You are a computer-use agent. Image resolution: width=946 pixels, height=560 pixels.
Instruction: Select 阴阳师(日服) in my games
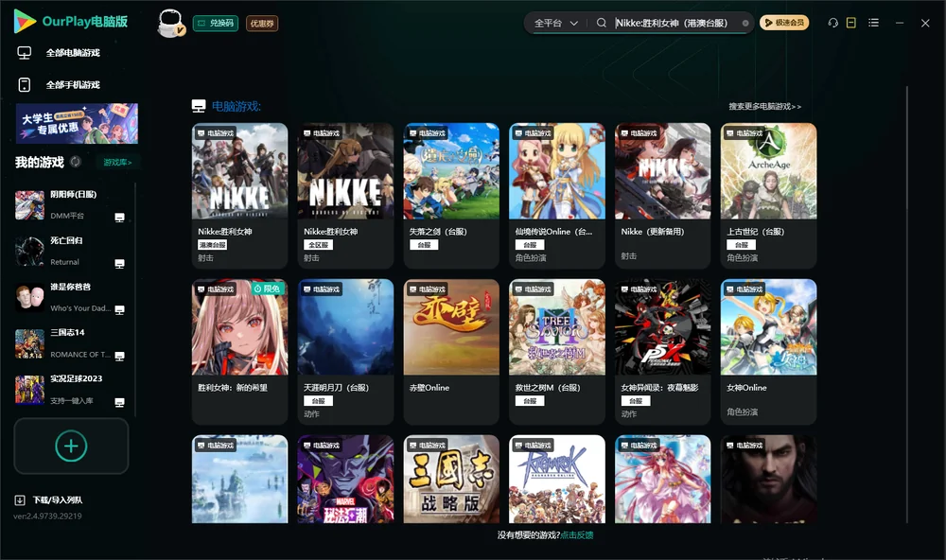[70, 204]
